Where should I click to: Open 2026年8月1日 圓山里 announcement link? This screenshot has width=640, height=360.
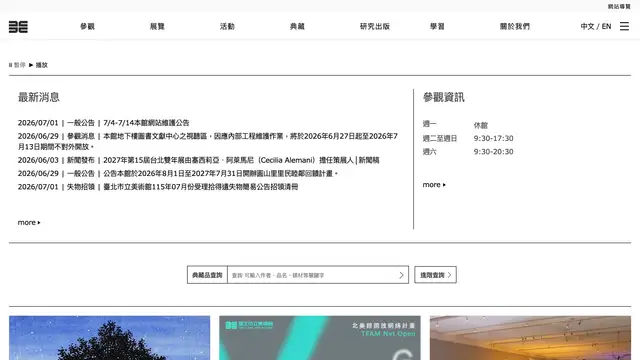[220, 173]
